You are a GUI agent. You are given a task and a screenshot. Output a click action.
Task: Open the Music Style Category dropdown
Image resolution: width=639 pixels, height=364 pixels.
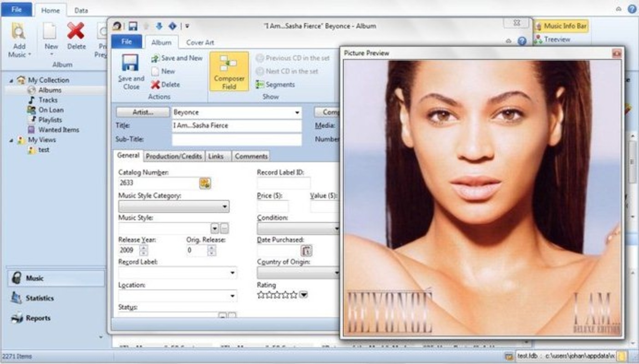pyautogui.click(x=224, y=207)
